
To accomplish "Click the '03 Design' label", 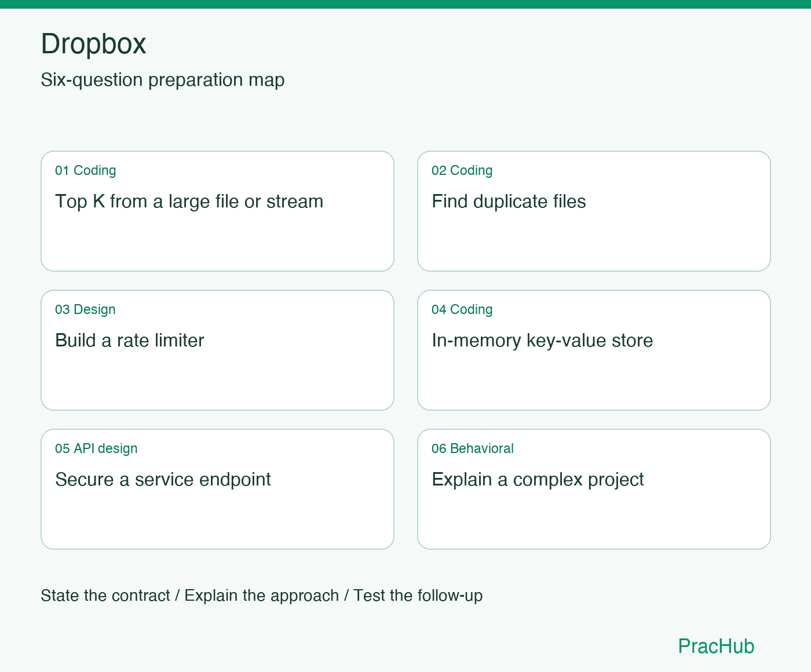I will pyautogui.click(x=85, y=309).
